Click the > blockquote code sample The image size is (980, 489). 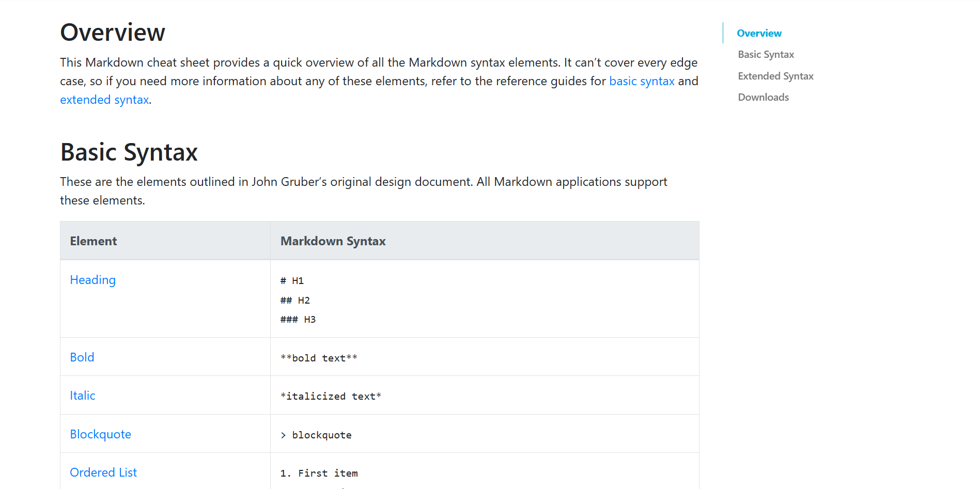316,435
